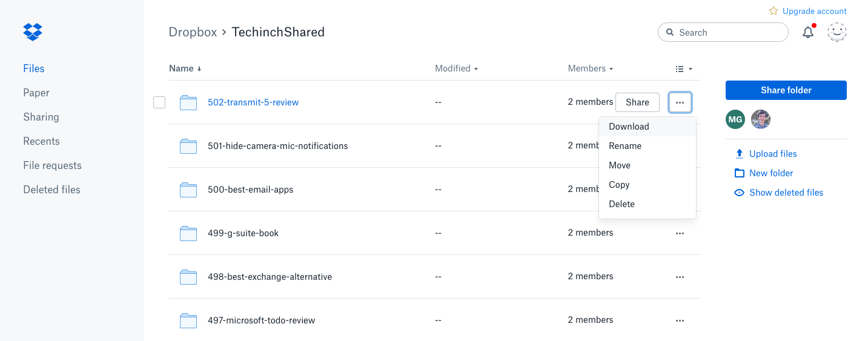
Task: Click the blue Share folder button
Action: pyautogui.click(x=786, y=90)
